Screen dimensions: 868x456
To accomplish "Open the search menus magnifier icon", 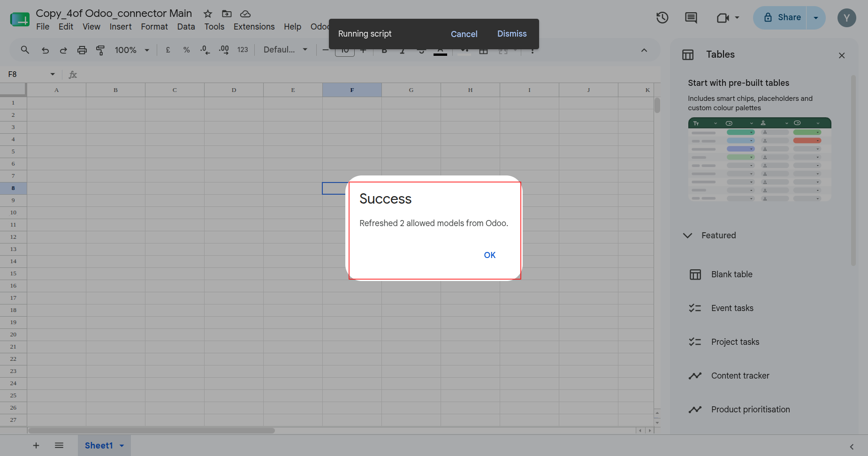I will (25, 50).
